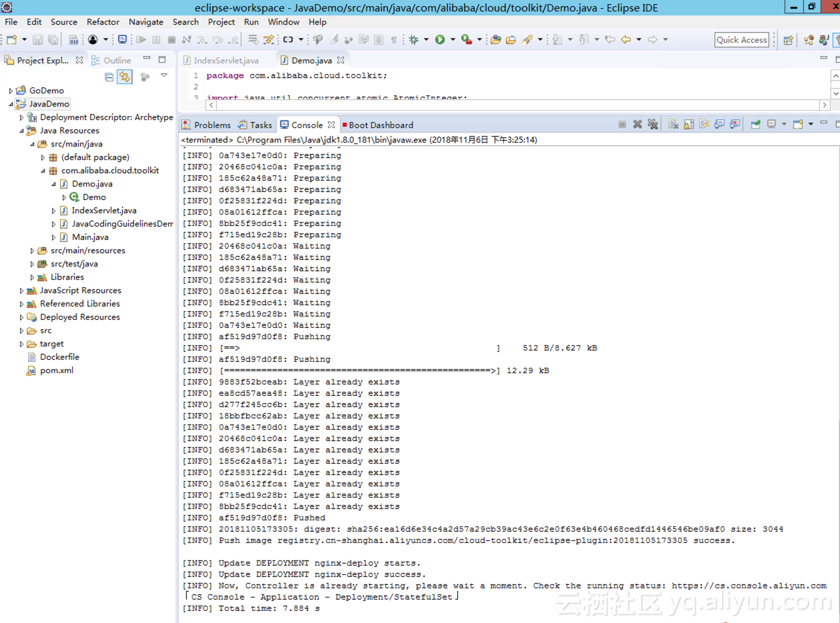Click Collapse All in Project Explorer
The width and height of the screenshot is (840, 623).
click(x=109, y=77)
